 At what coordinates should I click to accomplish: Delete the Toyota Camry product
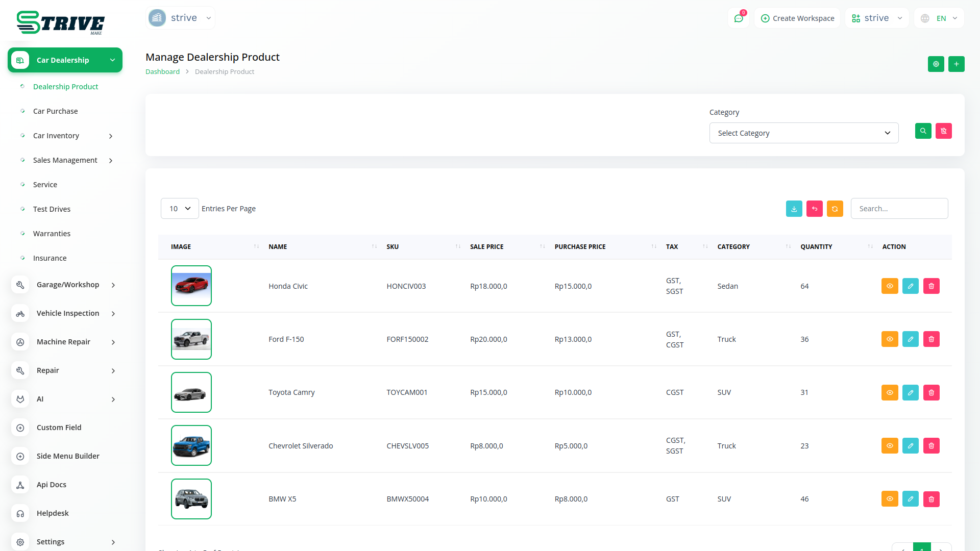tap(931, 392)
